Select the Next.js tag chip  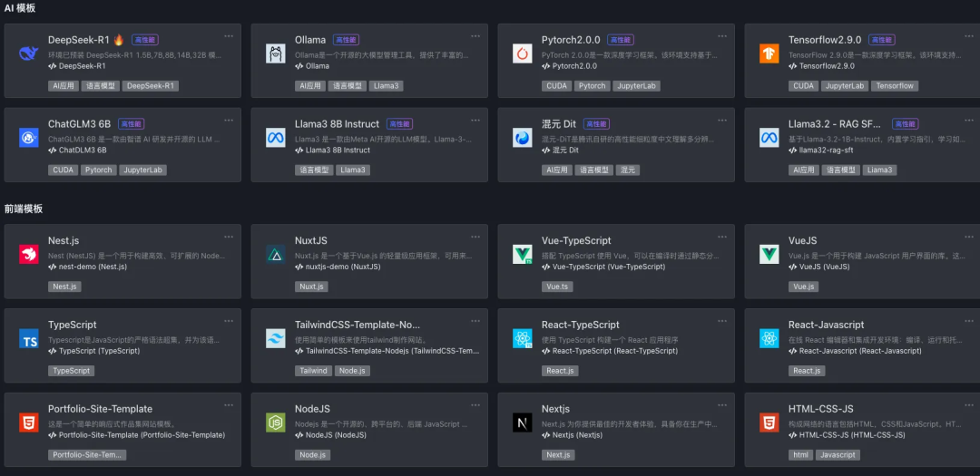click(557, 455)
